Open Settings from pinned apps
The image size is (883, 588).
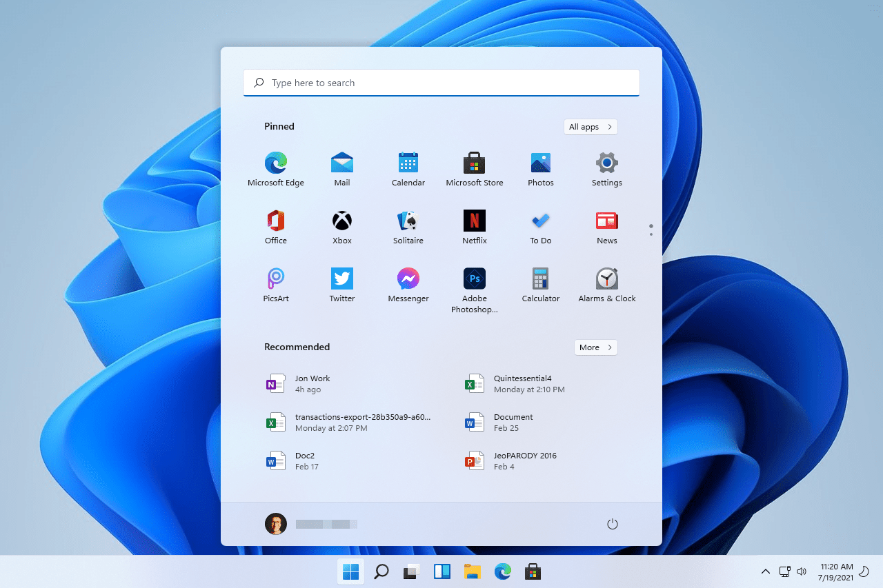(x=607, y=170)
